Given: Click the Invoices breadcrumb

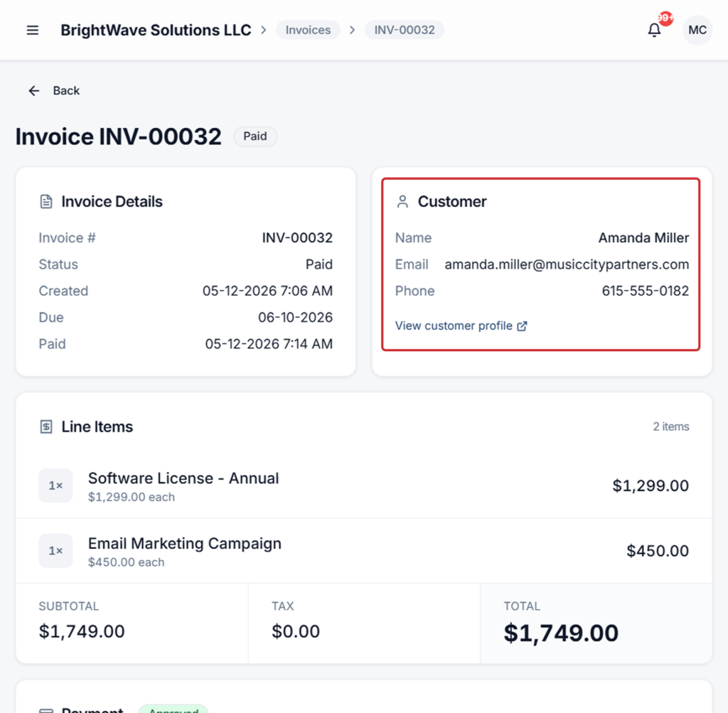Looking at the screenshot, I should click(308, 30).
